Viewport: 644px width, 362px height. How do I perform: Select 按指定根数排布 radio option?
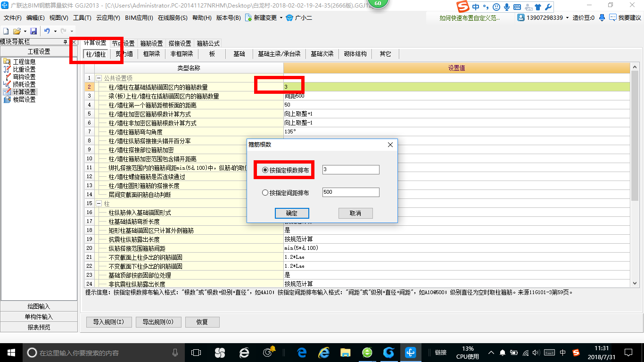click(286, 170)
